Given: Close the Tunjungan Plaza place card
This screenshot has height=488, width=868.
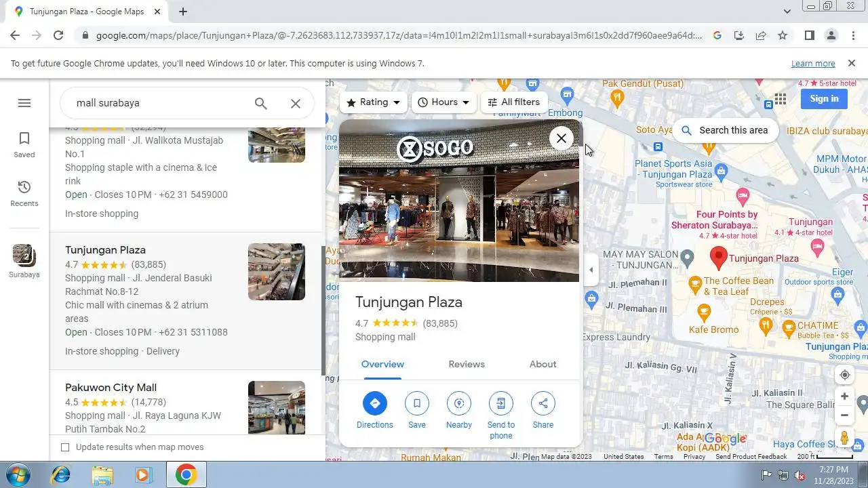Looking at the screenshot, I should point(561,138).
